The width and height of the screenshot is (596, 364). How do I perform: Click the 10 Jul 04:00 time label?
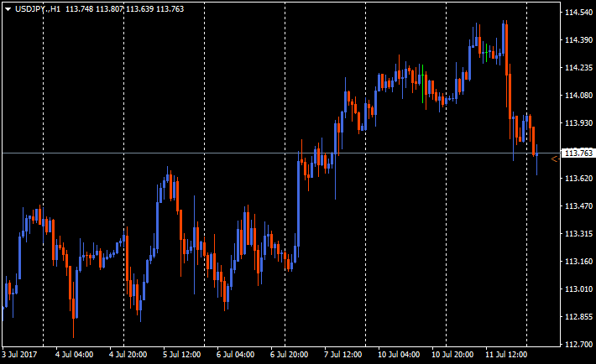[399, 355]
